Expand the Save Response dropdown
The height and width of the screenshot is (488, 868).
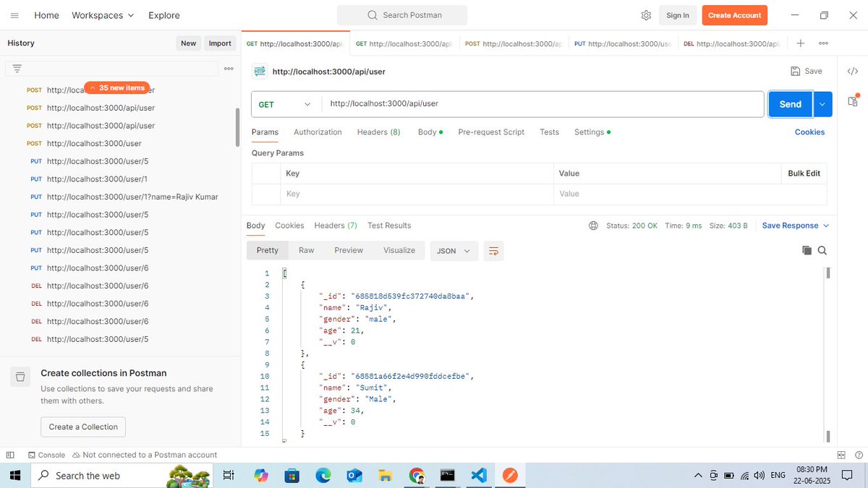coord(796,226)
